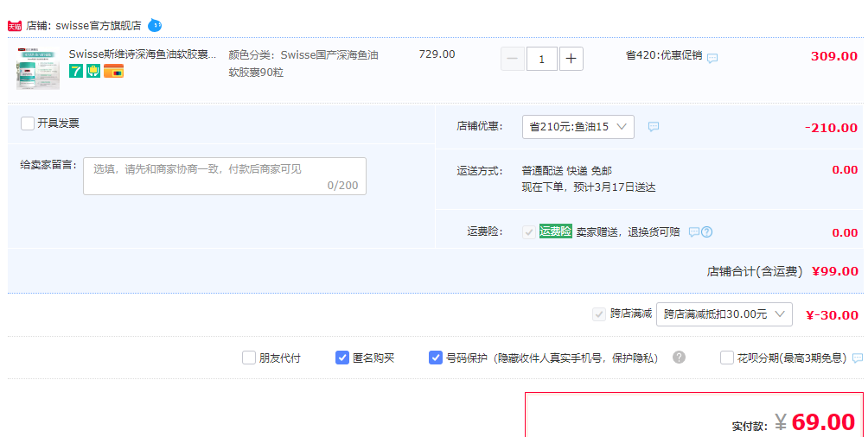Screen dimensions: 868x437
Task: Click the green 运费险 label badge
Action: click(556, 231)
